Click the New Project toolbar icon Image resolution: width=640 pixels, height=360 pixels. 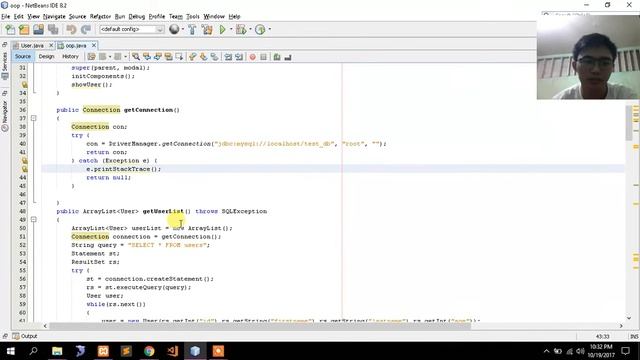pos(24,29)
